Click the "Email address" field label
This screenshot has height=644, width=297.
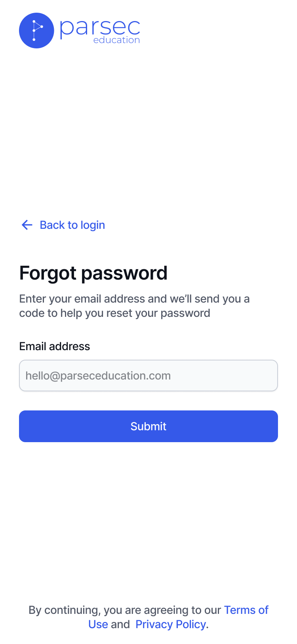pyautogui.click(x=55, y=347)
